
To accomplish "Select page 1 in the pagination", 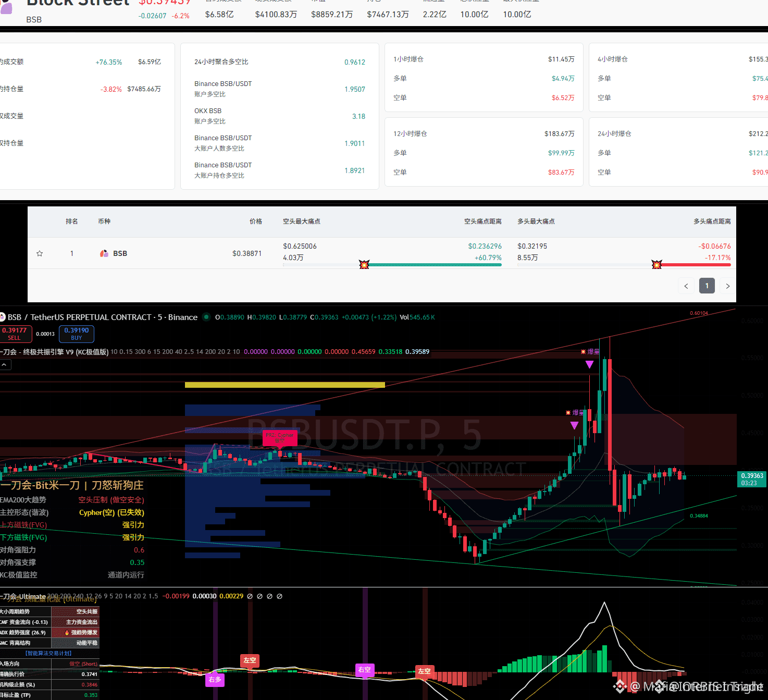I will click(707, 286).
